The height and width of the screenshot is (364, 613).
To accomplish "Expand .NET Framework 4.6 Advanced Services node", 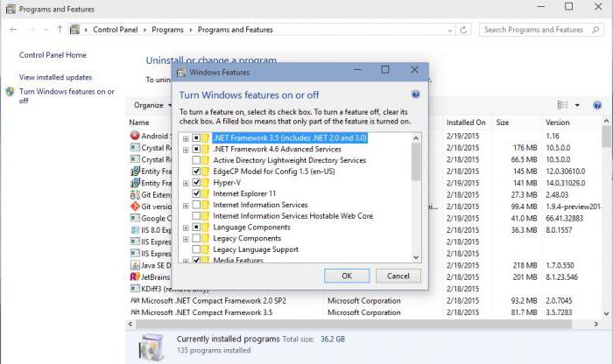I will tap(186, 150).
